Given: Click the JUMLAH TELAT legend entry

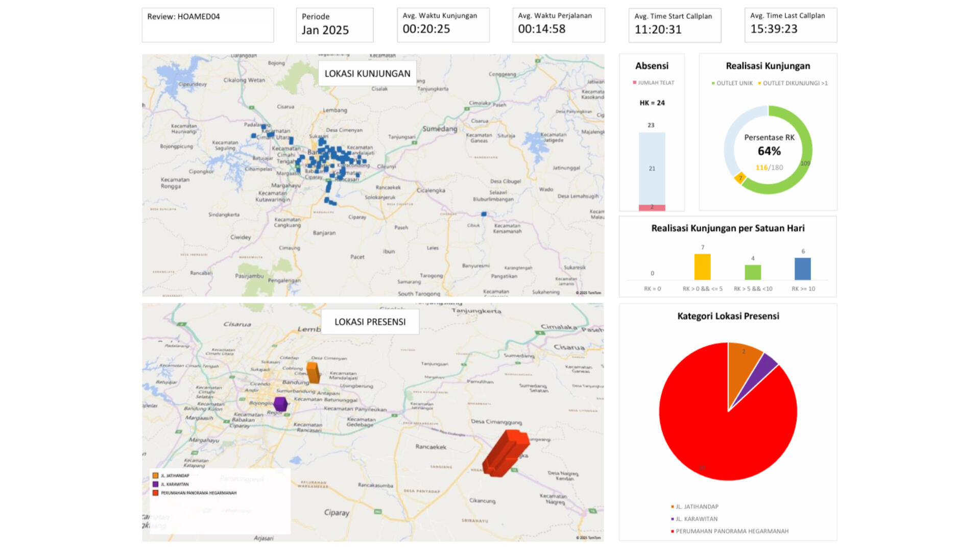Looking at the screenshot, I should pyautogui.click(x=654, y=83).
